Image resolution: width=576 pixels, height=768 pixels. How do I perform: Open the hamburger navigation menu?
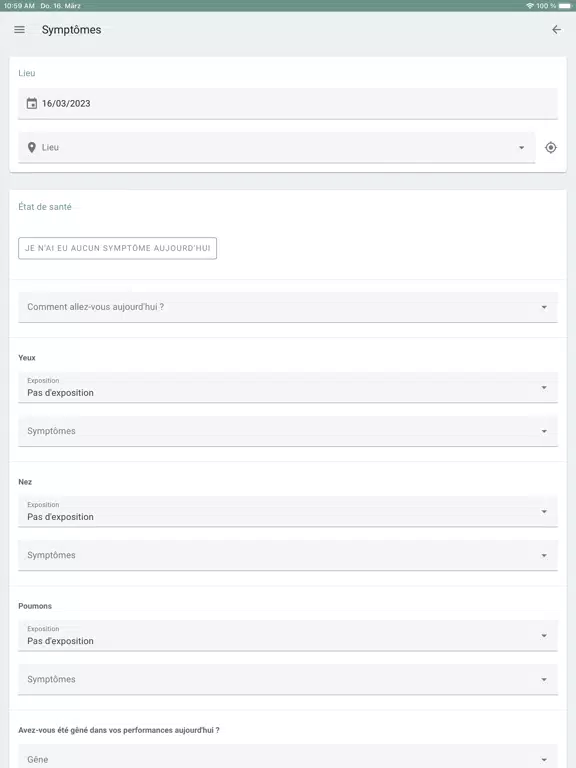[20, 30]
